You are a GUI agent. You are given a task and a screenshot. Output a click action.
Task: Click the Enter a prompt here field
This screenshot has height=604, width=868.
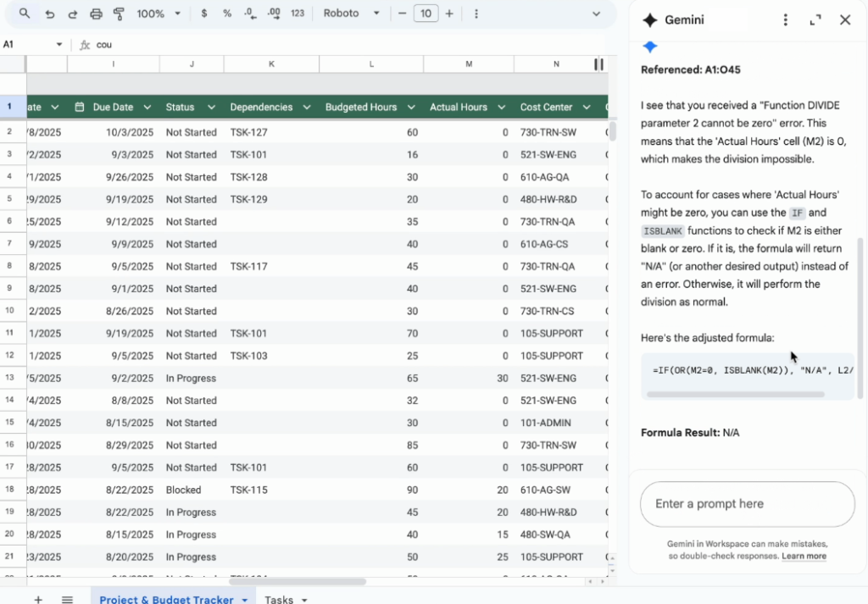point(746,504)
